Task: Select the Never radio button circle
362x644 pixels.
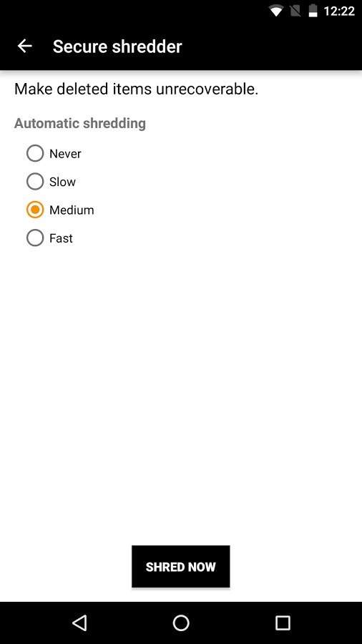Action: pos(35,154)
